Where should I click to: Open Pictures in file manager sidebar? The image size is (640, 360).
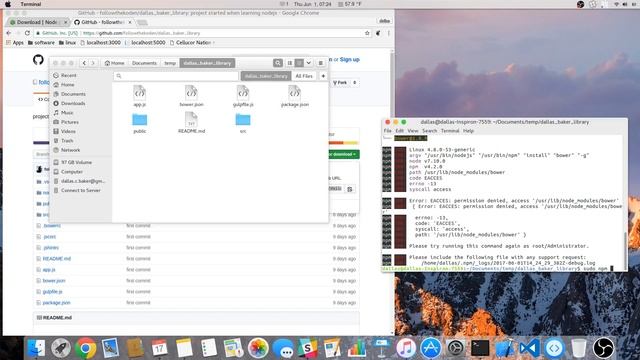(x=69, y=122)
